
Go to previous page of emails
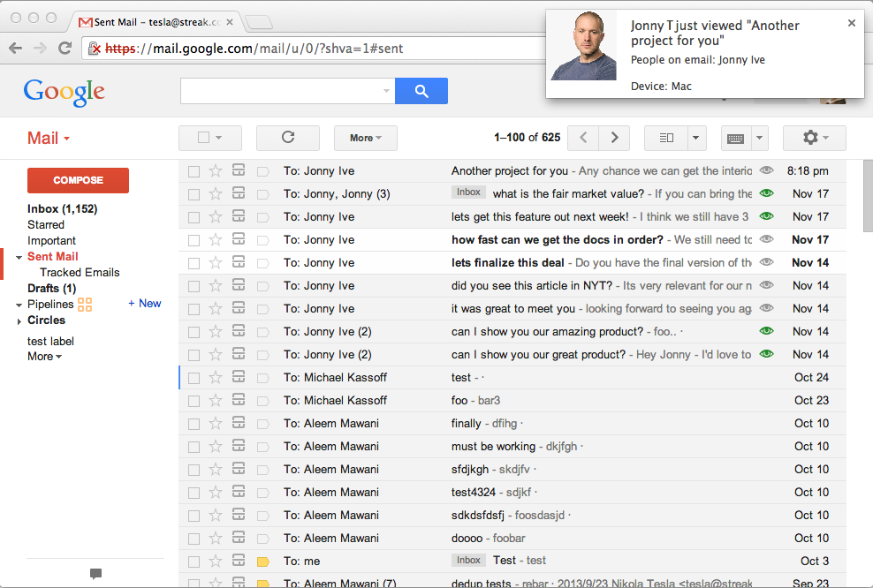583,138
